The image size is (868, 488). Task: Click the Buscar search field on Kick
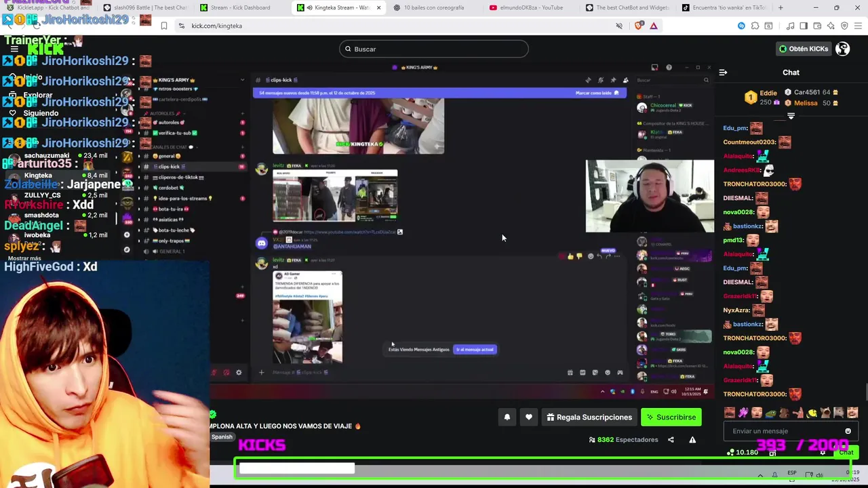pos(434,49)
